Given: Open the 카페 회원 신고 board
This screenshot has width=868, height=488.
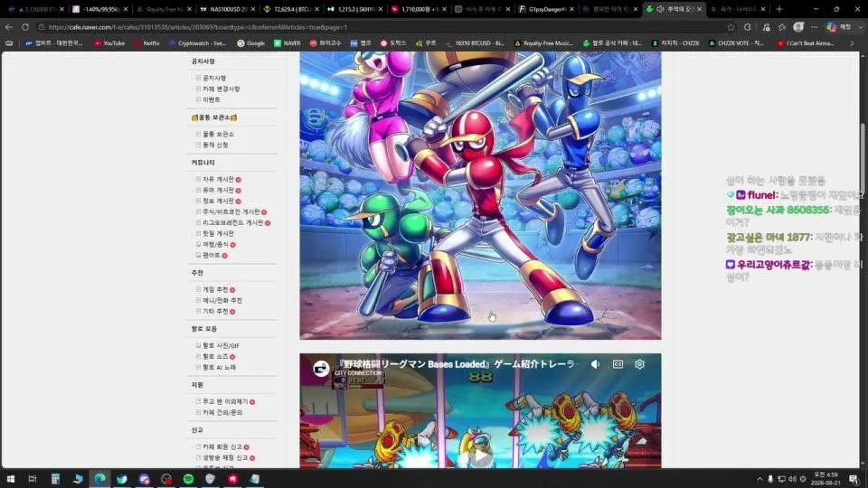Looking at the screenshot, I should (222, 446).
